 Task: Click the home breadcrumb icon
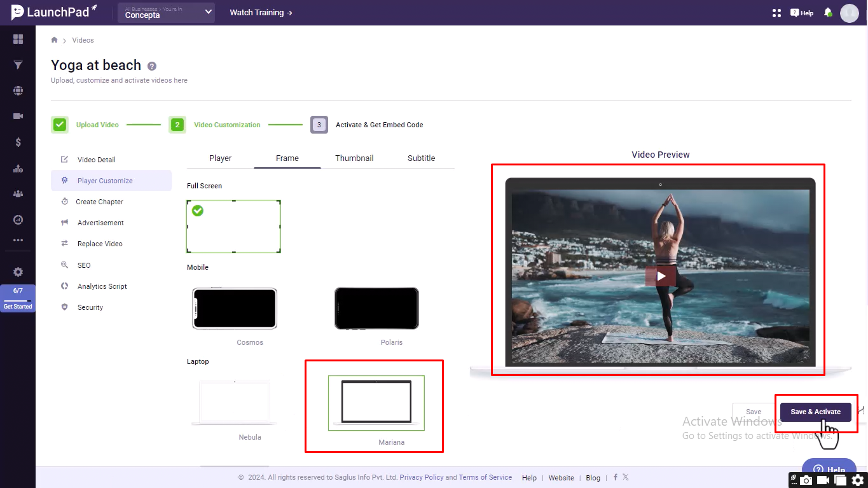(55, 40)
